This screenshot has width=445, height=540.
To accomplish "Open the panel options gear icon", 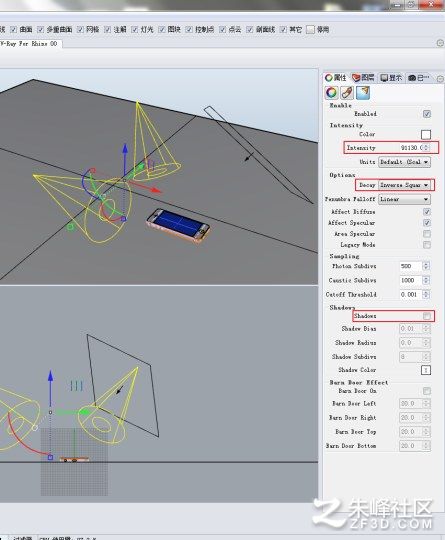I will pos(440,79).
